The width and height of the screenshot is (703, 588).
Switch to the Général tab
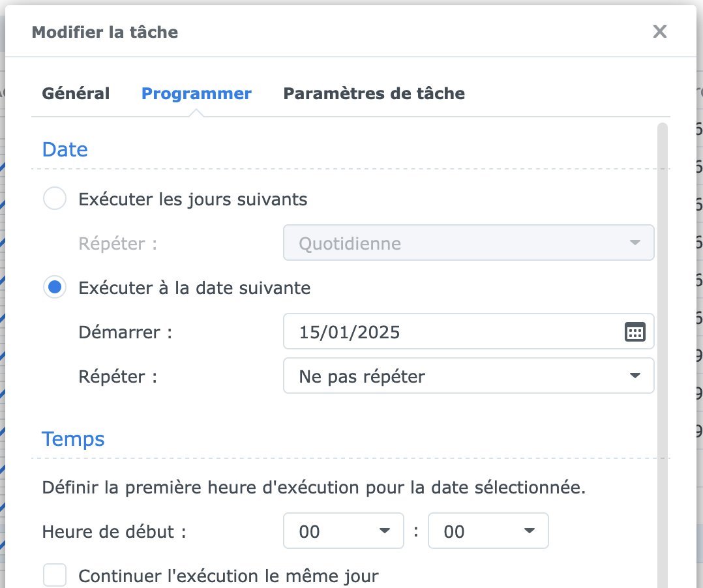[x=76, y=94]
